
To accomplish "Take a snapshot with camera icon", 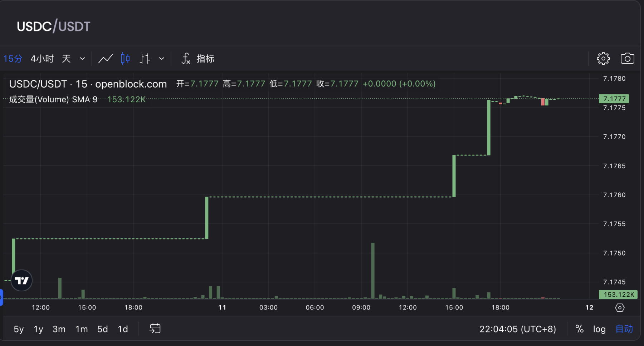I will tap(627, 59).
